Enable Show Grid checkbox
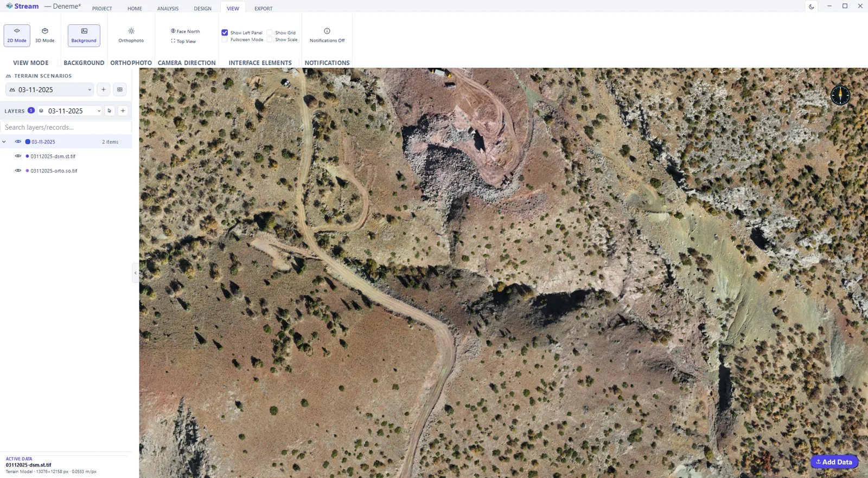This screenshot has height=478, width=868. point(270,33)
